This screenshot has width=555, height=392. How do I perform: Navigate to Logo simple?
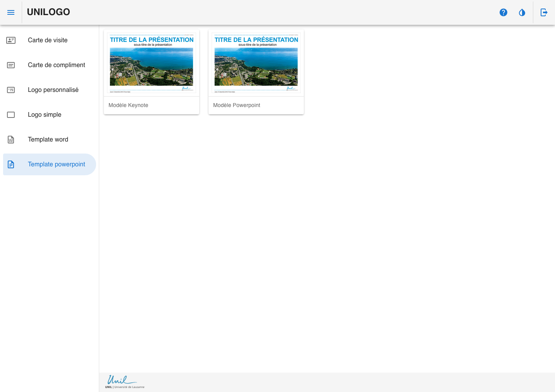pos(45,115)
